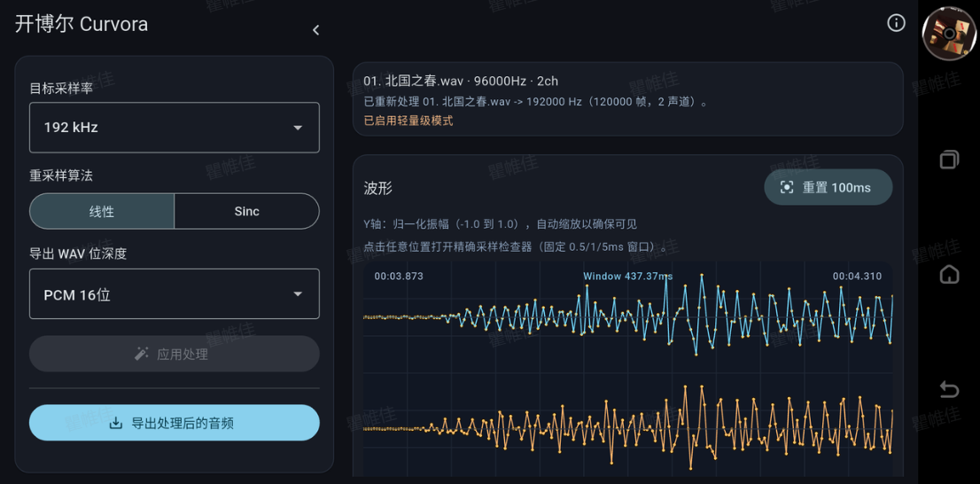
Task: Click the 重采样算法 label
Action: (61, 176)
